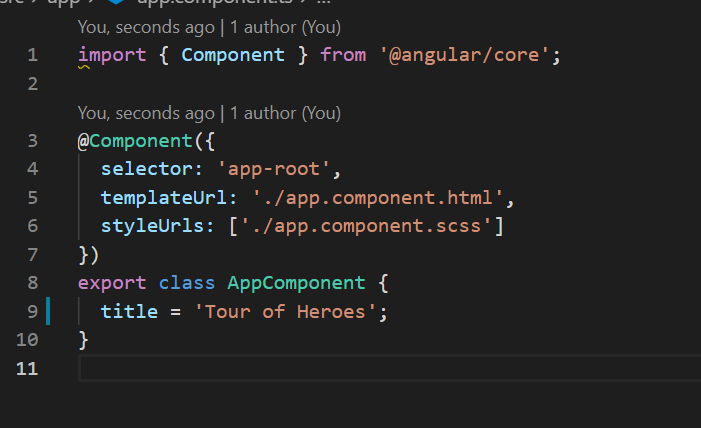This screenshot has height=428, width=701.
Task: Click line number 5 in the gutter
Action: point(33,198)
